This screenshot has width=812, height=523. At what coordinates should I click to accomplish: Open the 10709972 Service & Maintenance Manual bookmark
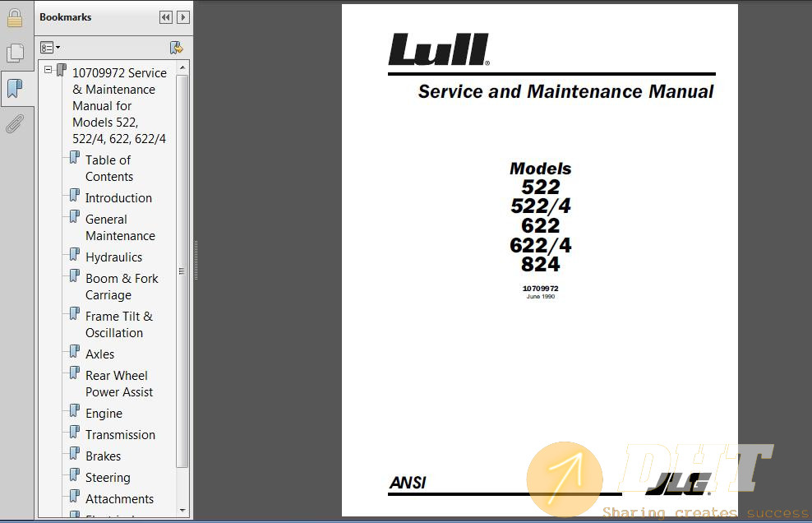[119, 106]
